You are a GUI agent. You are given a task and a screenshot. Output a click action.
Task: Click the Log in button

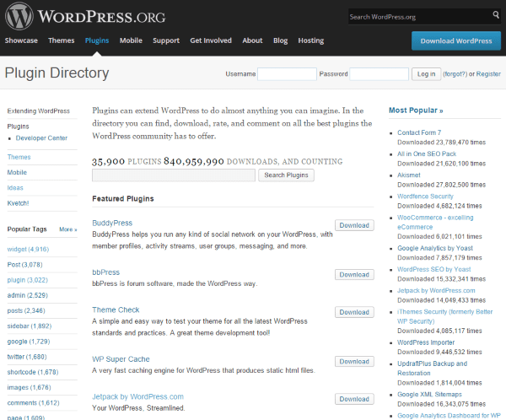tap(426, 74)
